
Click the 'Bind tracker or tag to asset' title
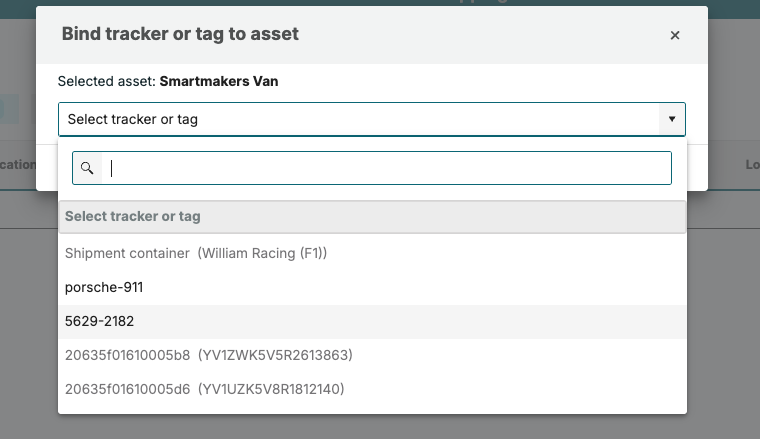pos(180,34)
